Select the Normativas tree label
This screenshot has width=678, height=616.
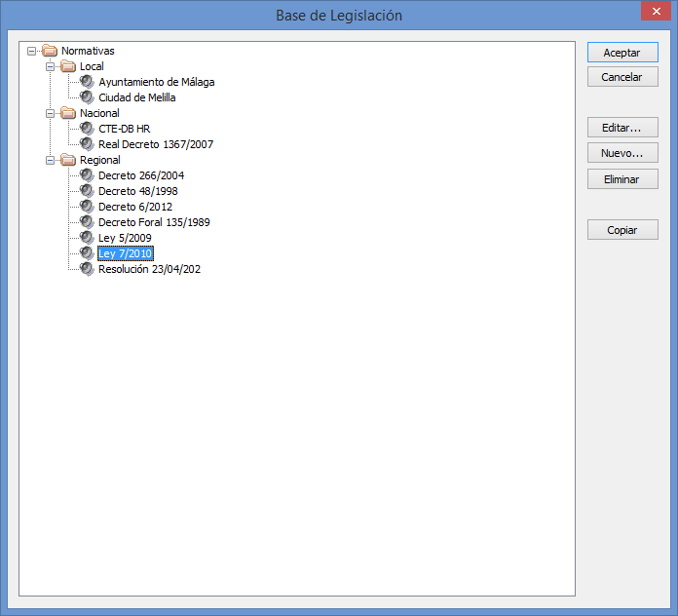(88, 51)
